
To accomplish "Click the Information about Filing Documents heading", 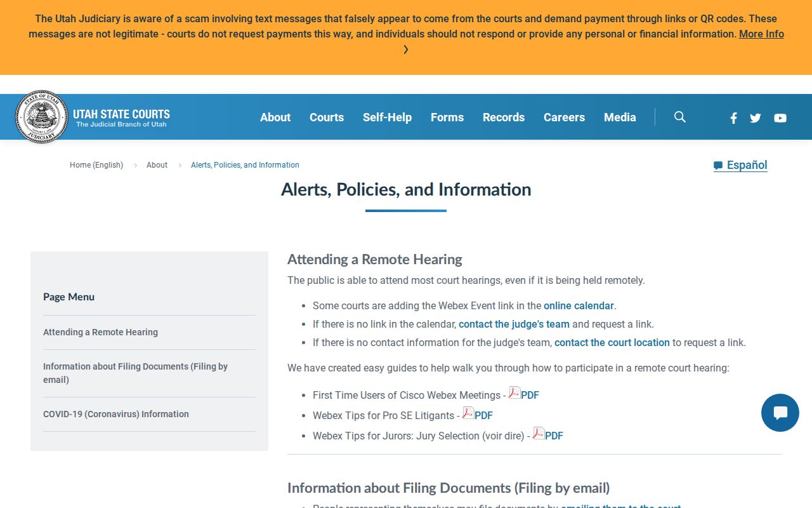I will pos(449,488).
